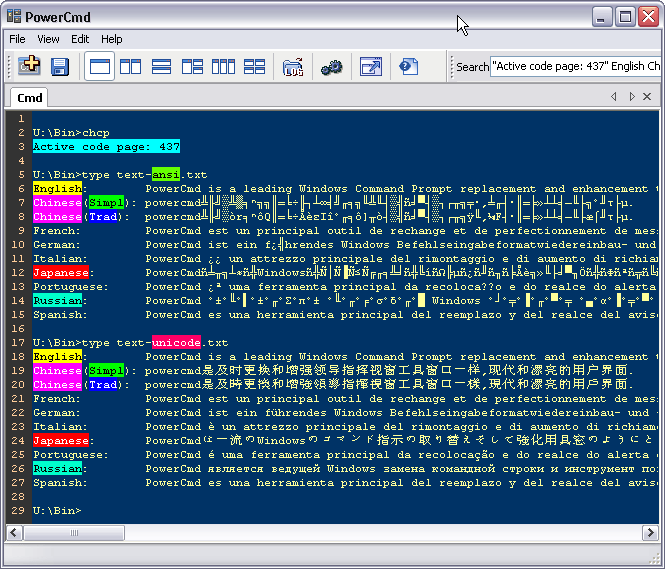
Task: Select the four-pane grid layout
Action: tap(254, 67)
